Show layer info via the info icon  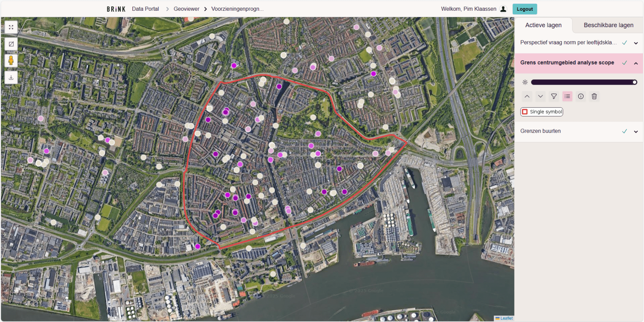click(581, 96)
